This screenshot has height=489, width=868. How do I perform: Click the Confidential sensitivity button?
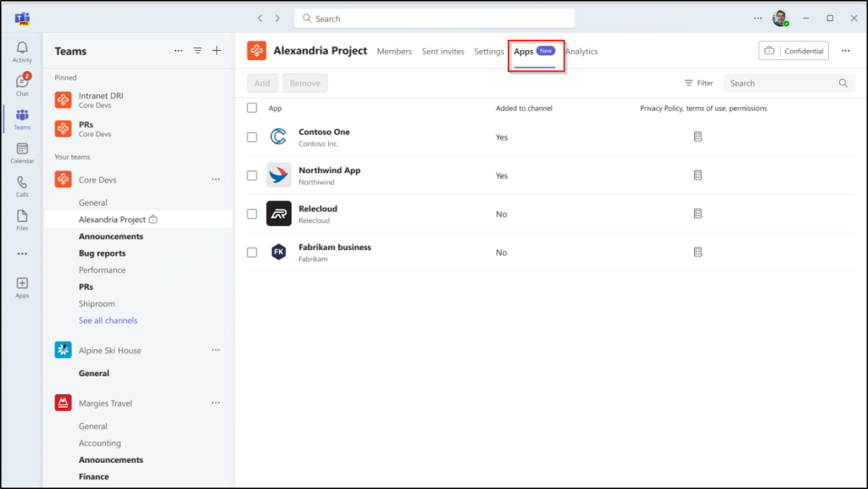tap(793, 50)
